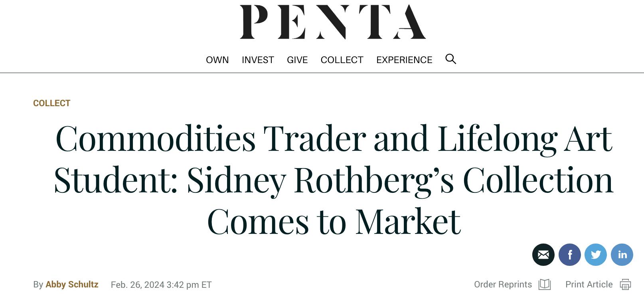Viewport: 644px width, 299px height.
Task: Share article on Twitter
Action: click(x=595, y=255)
